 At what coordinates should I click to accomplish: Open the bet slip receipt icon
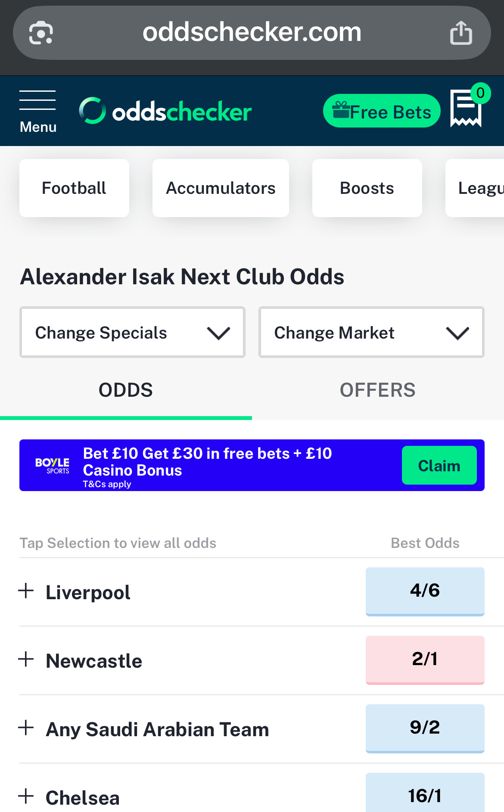pos(466,108)
